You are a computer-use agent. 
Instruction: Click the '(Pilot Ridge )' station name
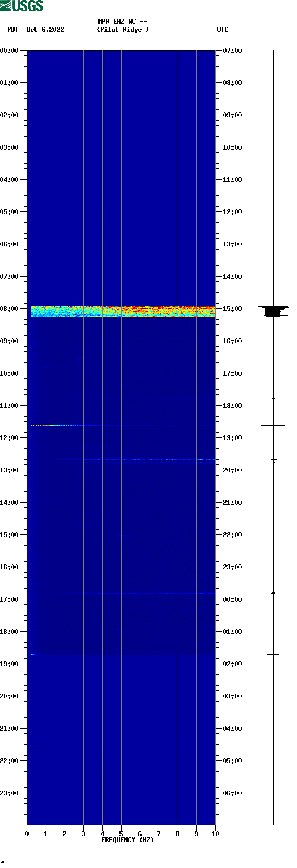(123, 30)
